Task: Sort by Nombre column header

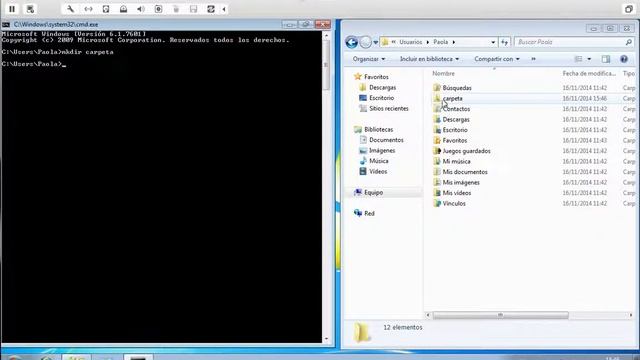Action: pos(443,73)
